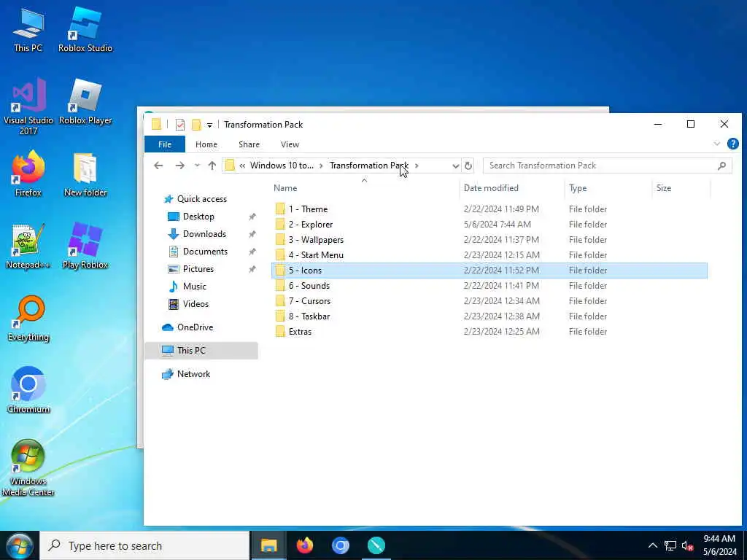This screenshot has height=560, width=747.
Task: Click the network tray icon
Action: click(x=670, y=545)
